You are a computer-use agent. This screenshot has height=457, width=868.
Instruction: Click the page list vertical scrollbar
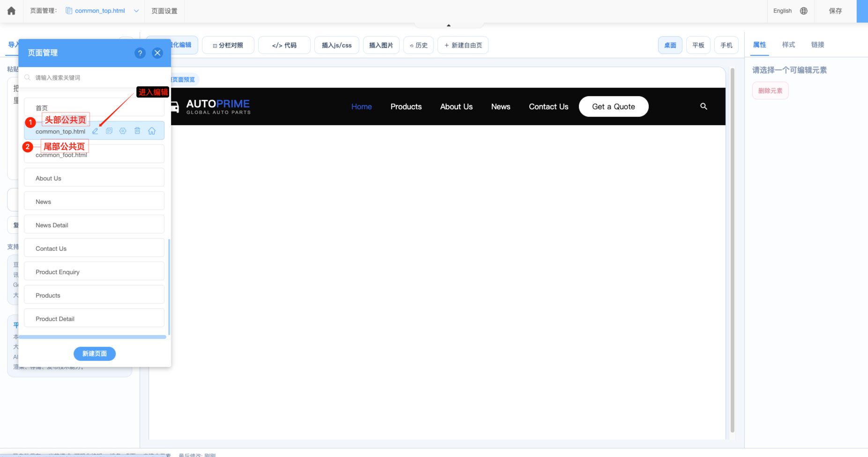[x=169, y=287]
